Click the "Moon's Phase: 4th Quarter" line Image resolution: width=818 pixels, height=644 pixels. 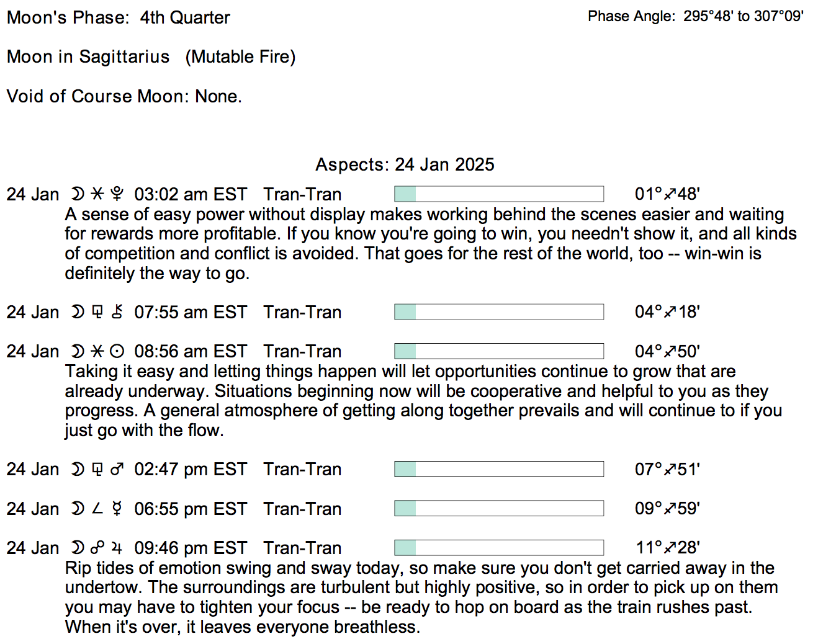tap(119, 17)
